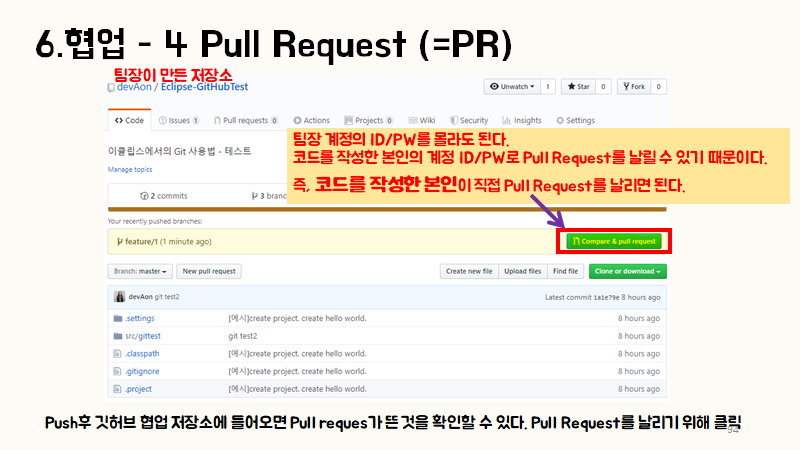Fork the Eclipse-GitHubTest repository
Image resolution: width=800 pixels, height=450 pixels.
(x=634, y=87)
